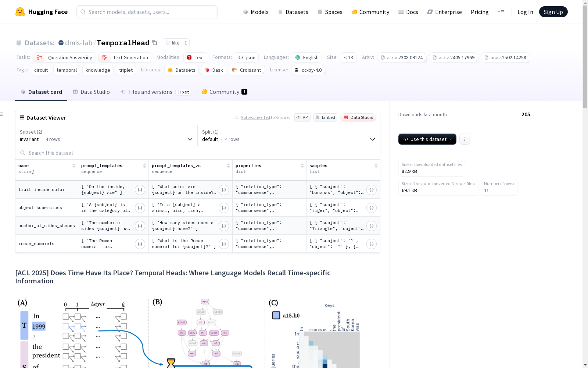Open Models in the top navigation
The width and height of the screenshot is (588, 368).
[x=256, y=12]
